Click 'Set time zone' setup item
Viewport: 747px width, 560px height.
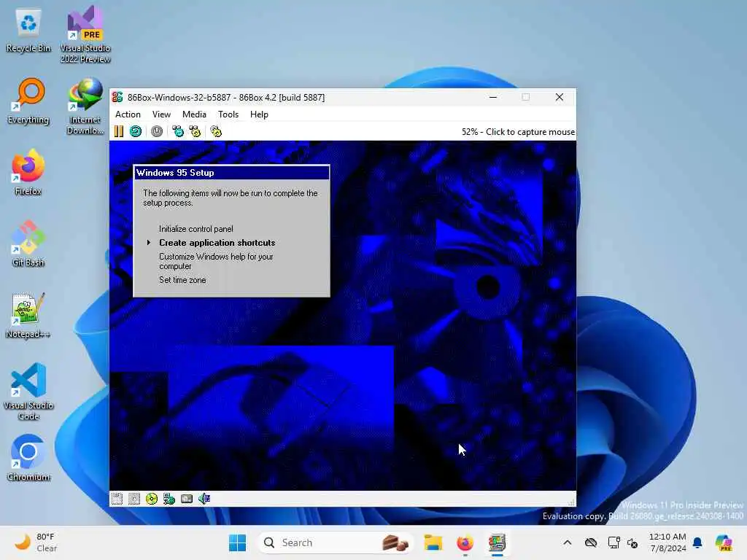182,280
